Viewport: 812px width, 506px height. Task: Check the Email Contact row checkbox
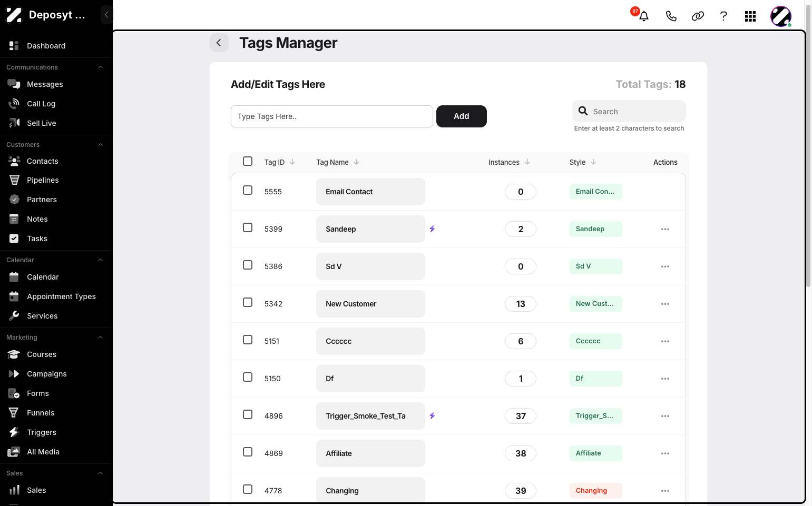(x=248, y=190)
